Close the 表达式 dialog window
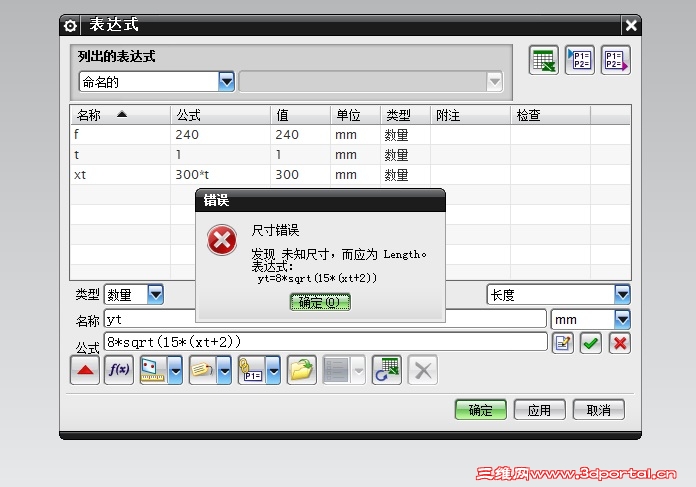The width and height of the screenshot is (696, 487). point(631,26)
